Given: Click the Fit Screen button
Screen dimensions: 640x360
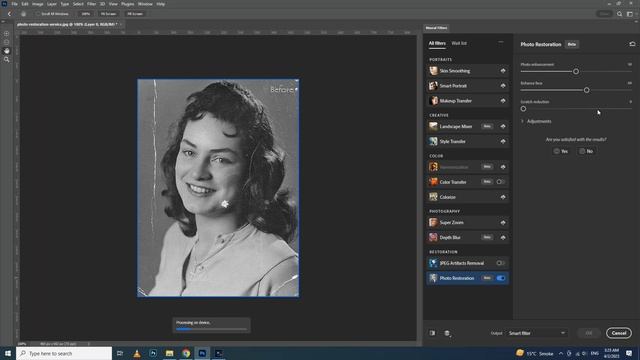Looking at the screenshot, I should (x=109, y=14).
